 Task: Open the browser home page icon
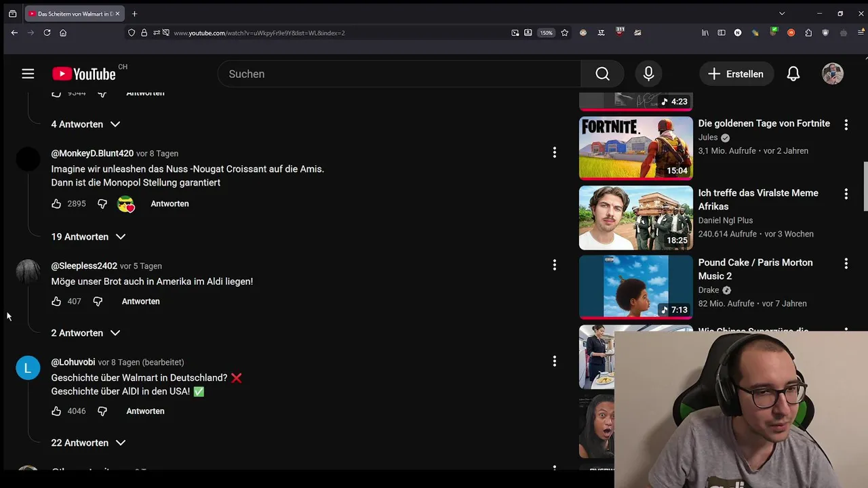[63, 33]
